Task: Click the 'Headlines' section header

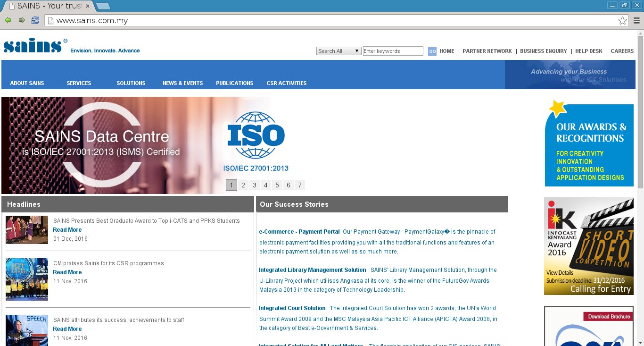Action: pos(128,204)
